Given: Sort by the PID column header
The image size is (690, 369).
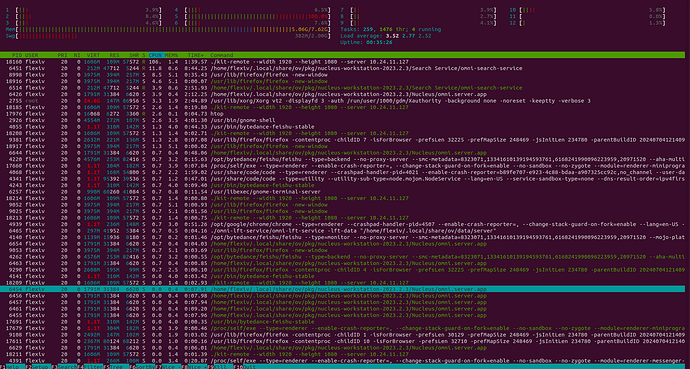Looking at the screenshot, I should click(x=17, y=55).
